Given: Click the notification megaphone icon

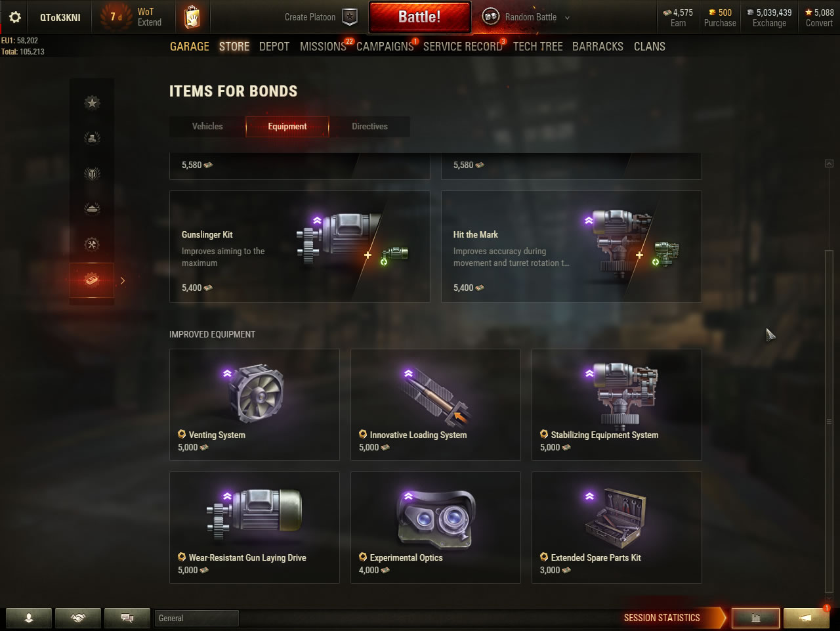Looking at the screenshot, I should (806, 618).
